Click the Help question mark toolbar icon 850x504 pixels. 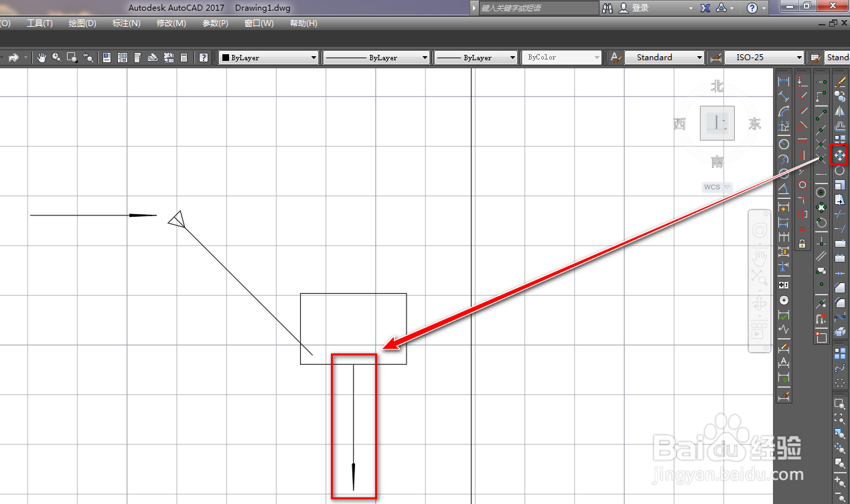[x=204, y=58]
